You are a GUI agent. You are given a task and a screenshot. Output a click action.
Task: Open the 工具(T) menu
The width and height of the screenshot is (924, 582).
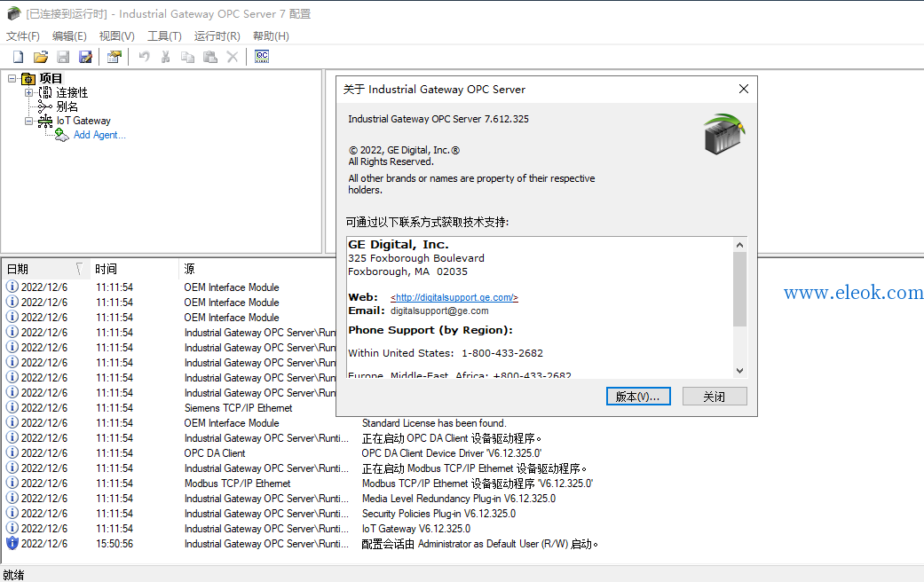(x=164, y=36)
